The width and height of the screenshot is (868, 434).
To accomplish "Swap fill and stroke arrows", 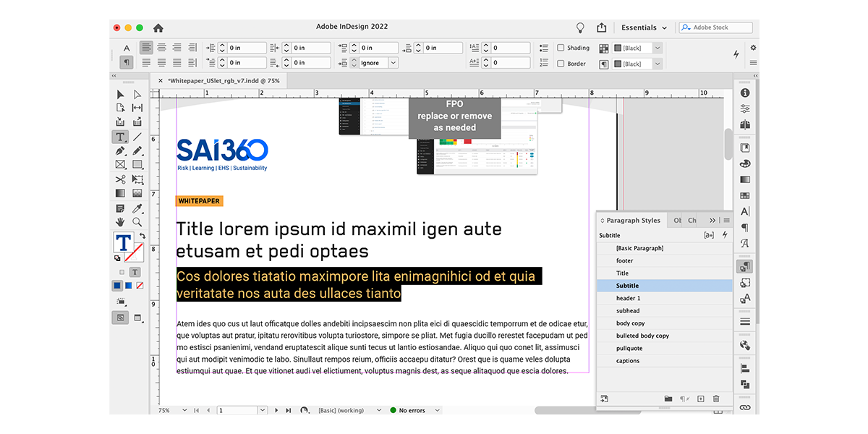I will [142, 236].
